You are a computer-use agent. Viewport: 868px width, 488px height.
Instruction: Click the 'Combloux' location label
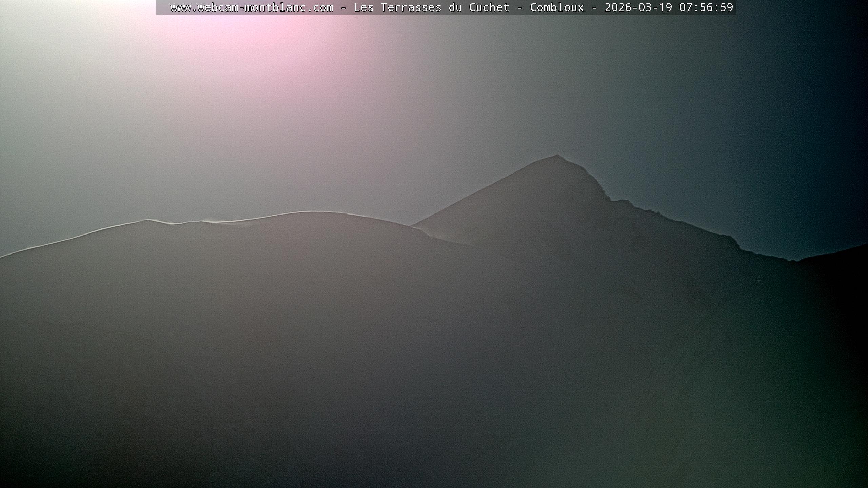coord(557,7)
